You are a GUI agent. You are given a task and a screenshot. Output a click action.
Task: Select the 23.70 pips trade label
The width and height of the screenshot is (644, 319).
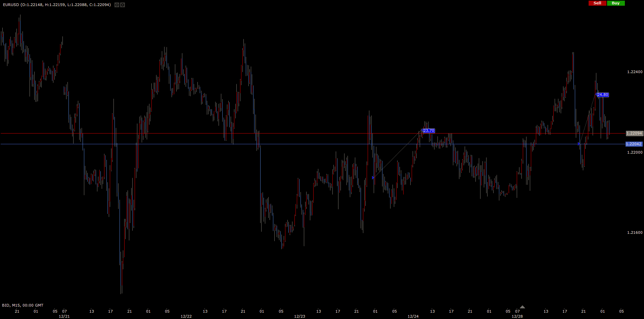(x=429, y=131)
